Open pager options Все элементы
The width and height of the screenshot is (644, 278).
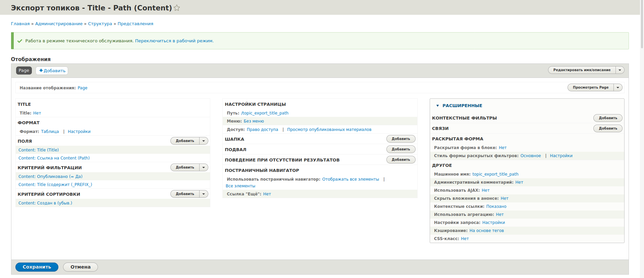coord(240,186)
